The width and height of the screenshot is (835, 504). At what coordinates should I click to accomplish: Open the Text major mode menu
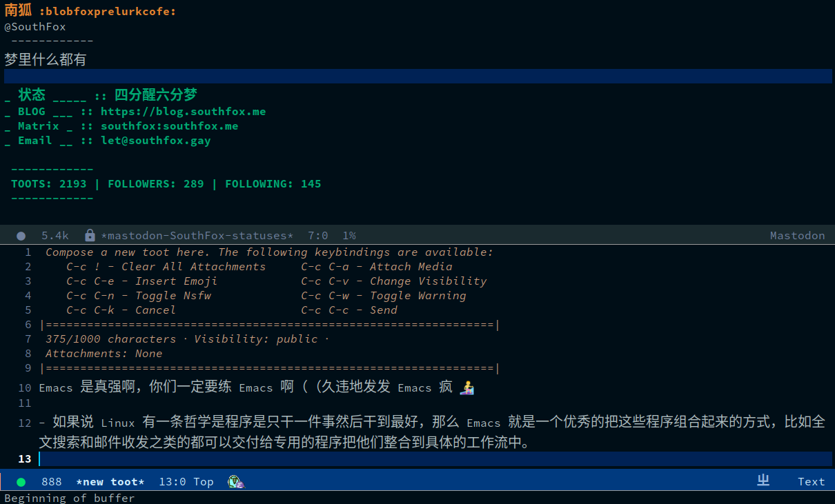(x=811, y=482)
